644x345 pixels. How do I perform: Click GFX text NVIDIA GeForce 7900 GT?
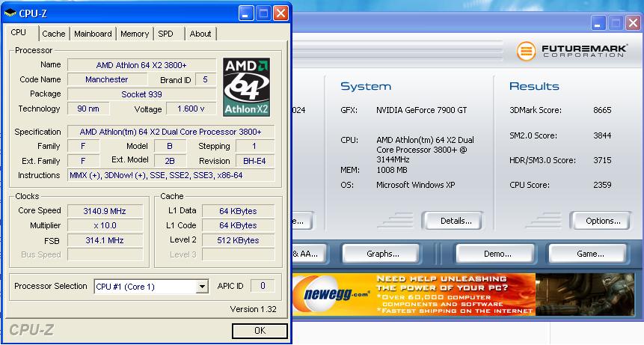click(x=421, y=110)
